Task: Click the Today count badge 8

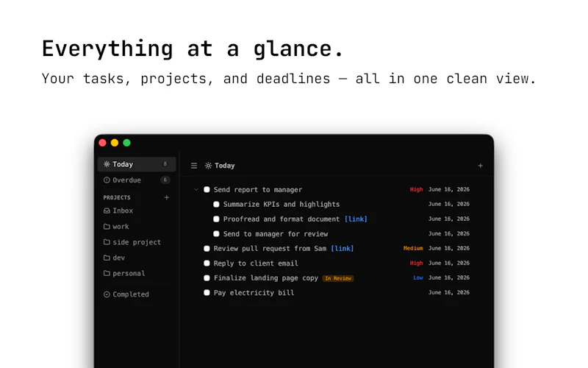Action: pos(165,164)
